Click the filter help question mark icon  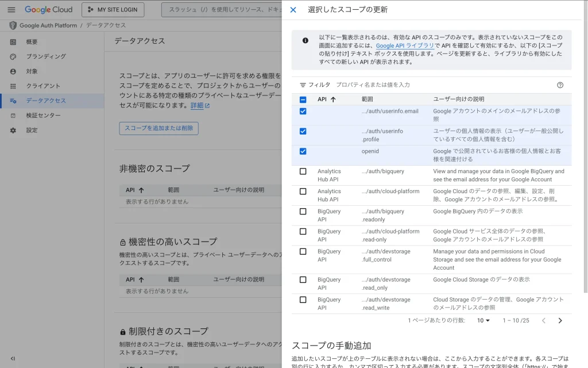coord(560,85)
